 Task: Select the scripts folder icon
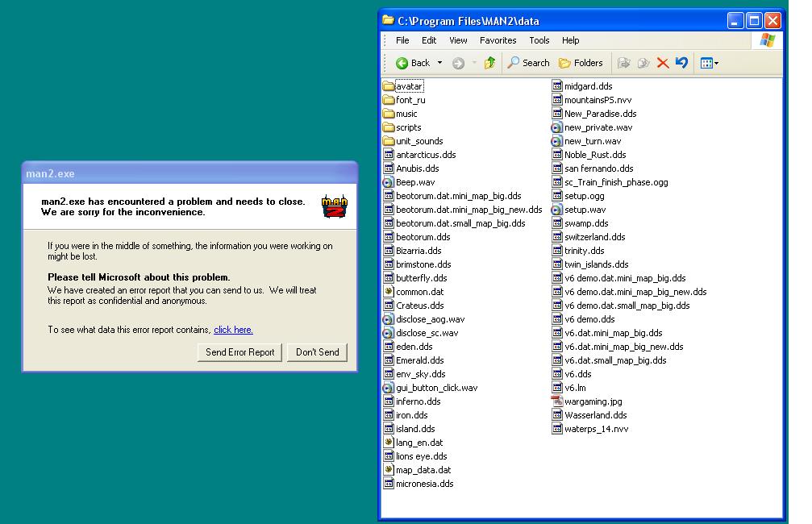point(389,127)
